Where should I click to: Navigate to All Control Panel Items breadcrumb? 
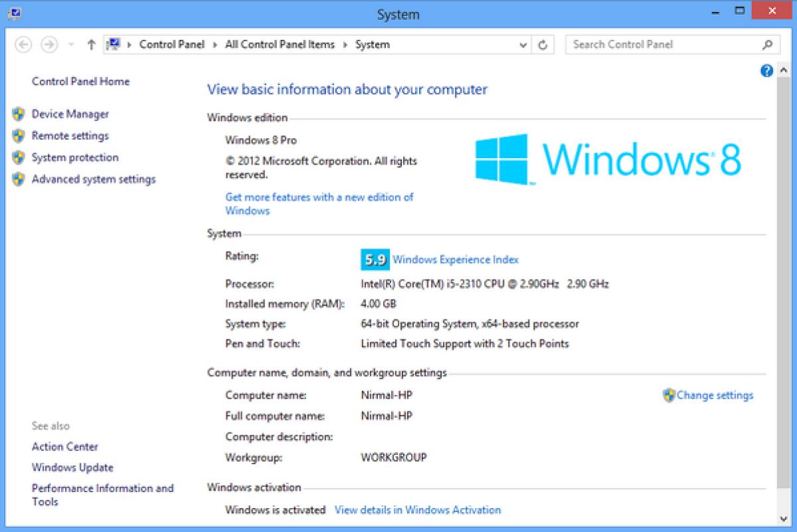click(x=280, y=44)
